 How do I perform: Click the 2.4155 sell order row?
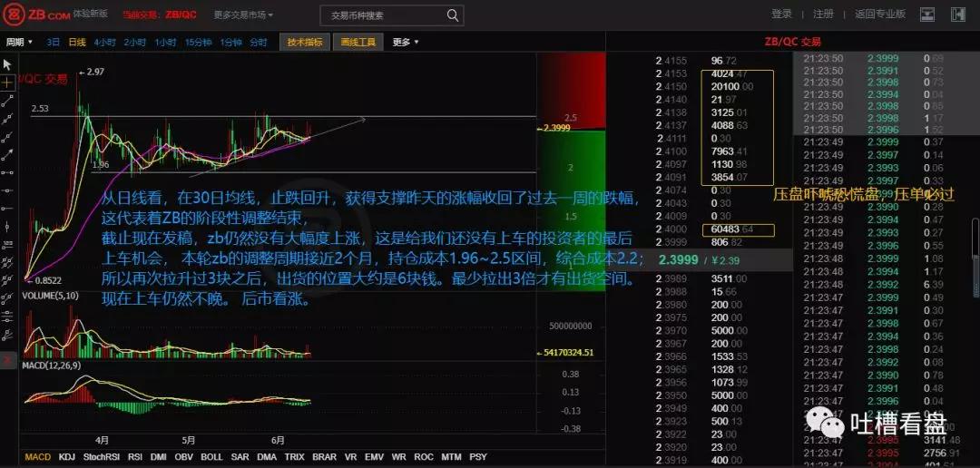pos(700,61)
